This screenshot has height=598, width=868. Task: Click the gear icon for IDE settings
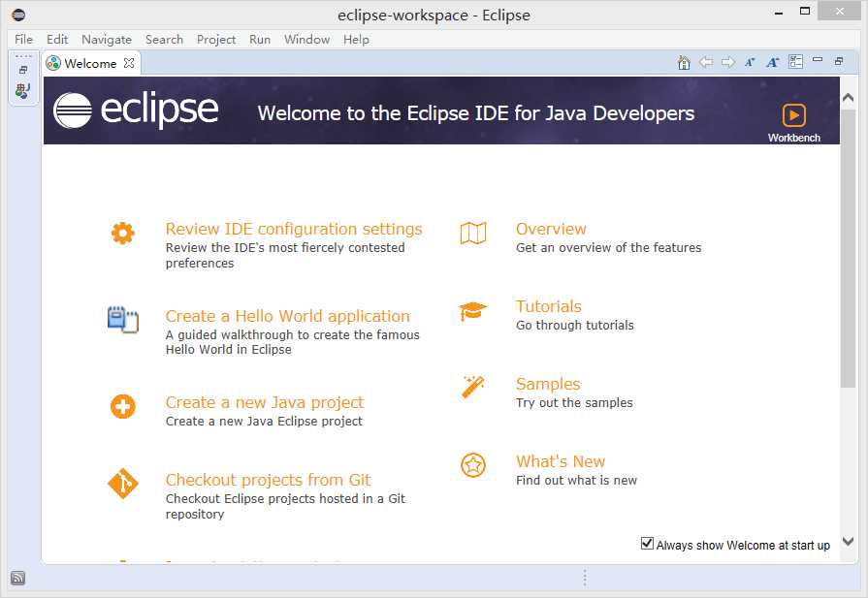point(122,233)
